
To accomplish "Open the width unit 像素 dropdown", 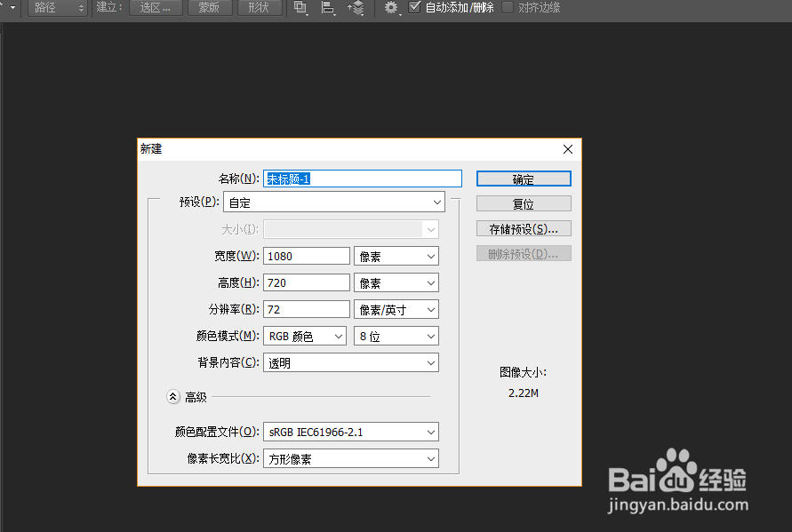I will (x=396, y=256).
